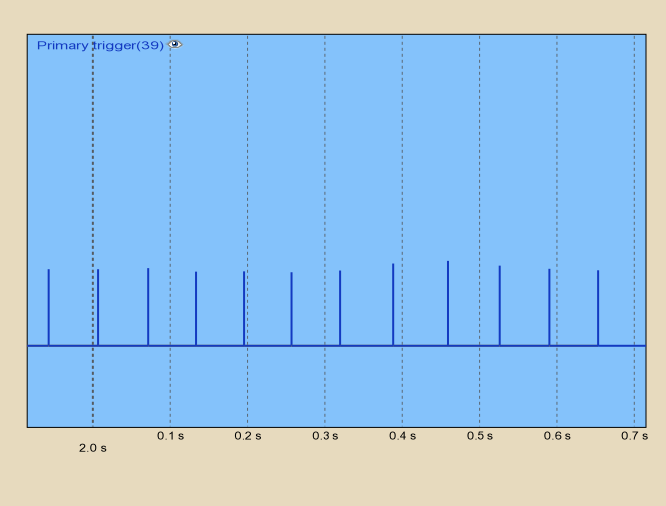666x506 pixels.
Task: Toggle the eye icon beside Primary trigger
Action: click(x=175, y=45)
